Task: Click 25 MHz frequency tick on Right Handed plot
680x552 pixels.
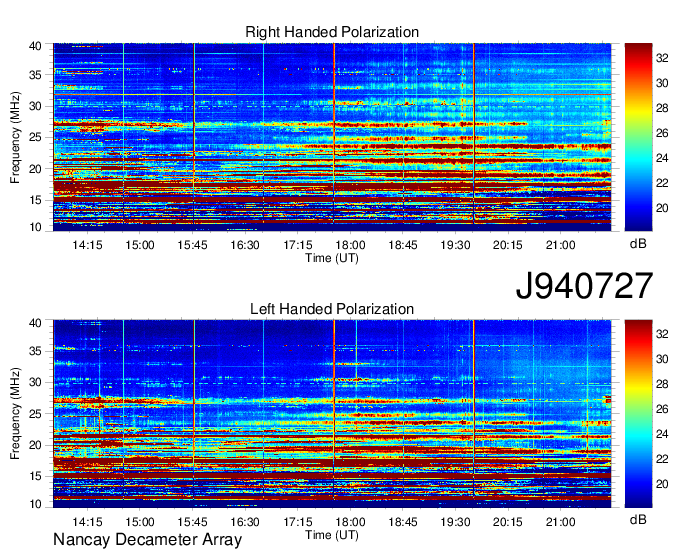Action: click(36, 137)
